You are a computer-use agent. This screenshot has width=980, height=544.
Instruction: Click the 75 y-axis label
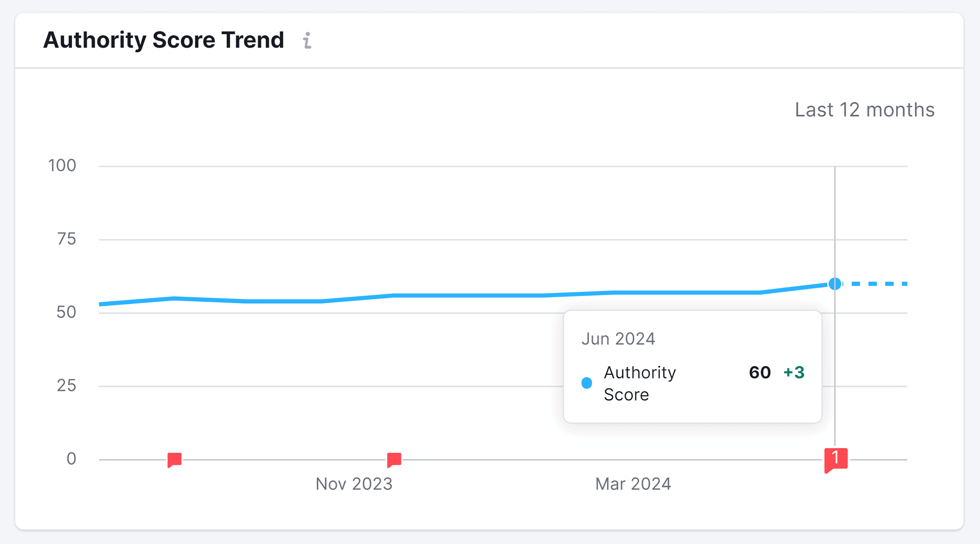pyautogui.click(x=67, y=239)
